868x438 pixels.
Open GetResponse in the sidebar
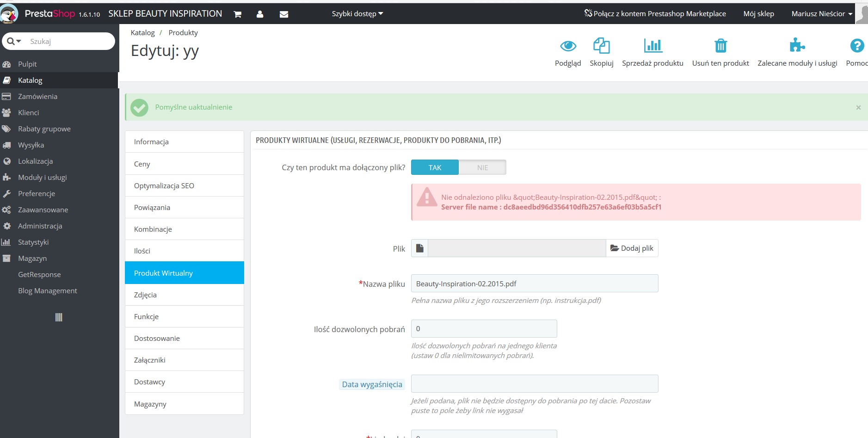click(39, 275)
